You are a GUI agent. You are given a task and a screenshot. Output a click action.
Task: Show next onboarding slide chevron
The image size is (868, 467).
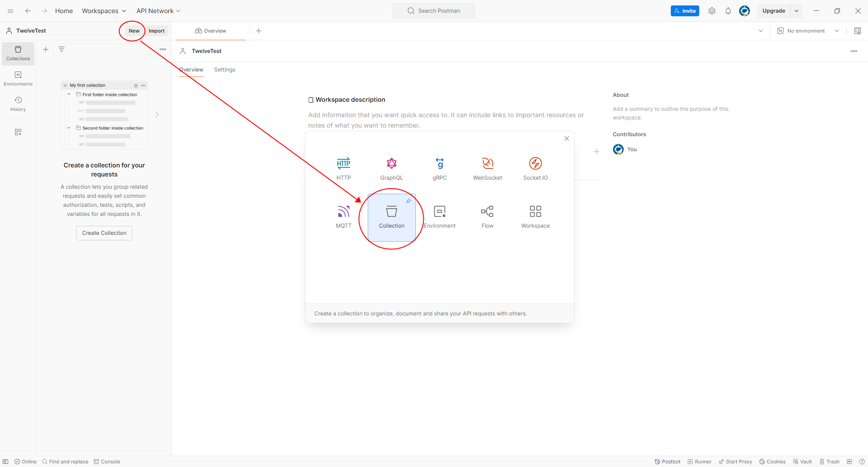pos(157,114)
